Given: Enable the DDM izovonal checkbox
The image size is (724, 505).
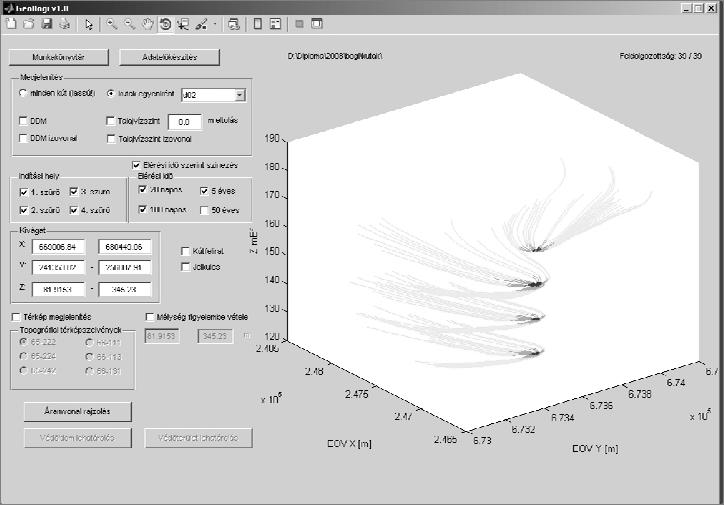Looking at the screenshot, I should point(23,138).
